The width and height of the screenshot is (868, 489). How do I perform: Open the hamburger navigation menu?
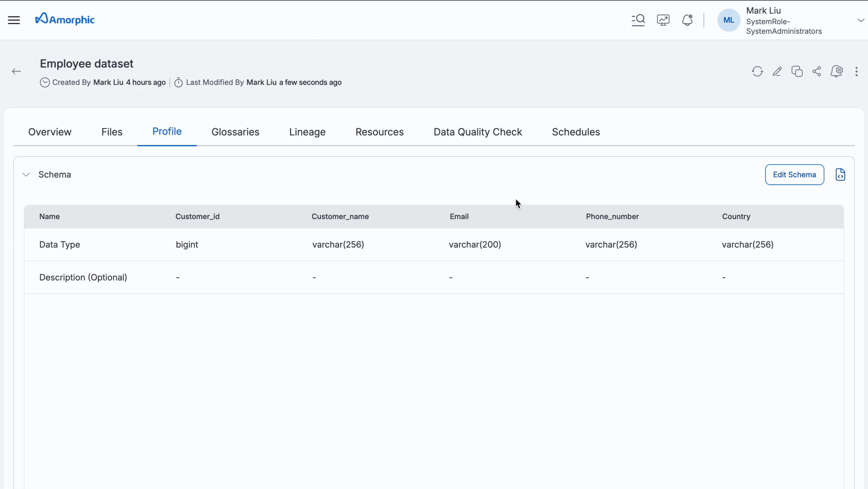(14, 20)
